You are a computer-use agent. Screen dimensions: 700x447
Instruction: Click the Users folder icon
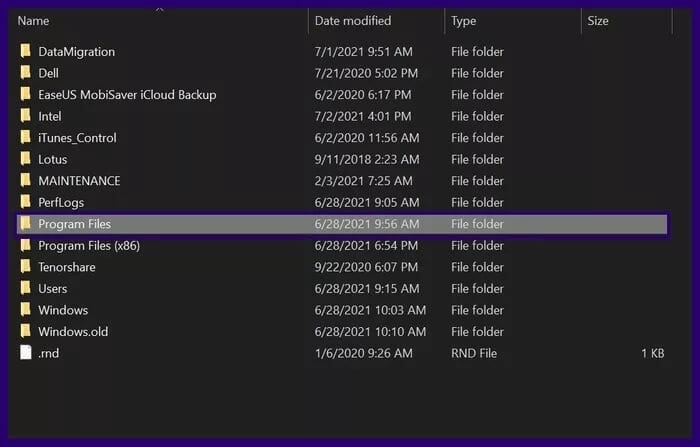coord(26,288)
